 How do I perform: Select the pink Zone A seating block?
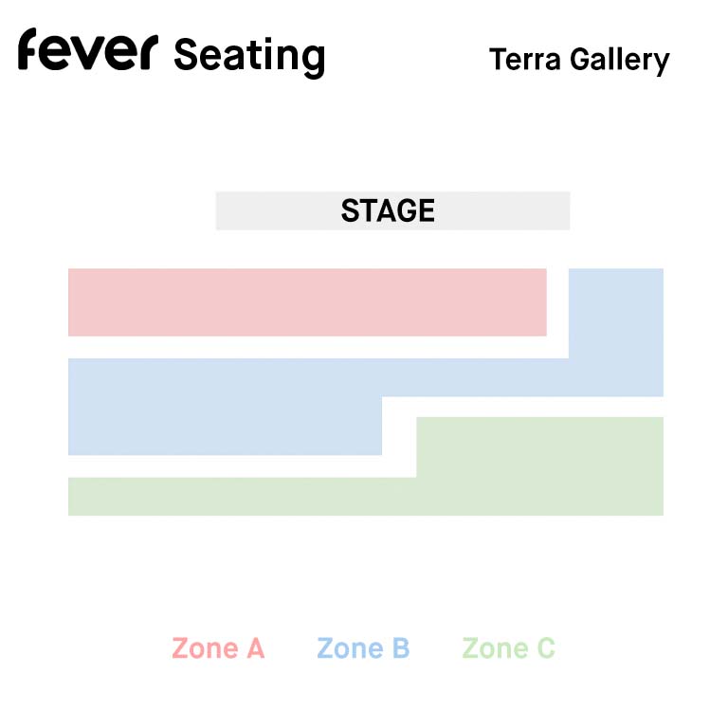(x=307, y=302)
